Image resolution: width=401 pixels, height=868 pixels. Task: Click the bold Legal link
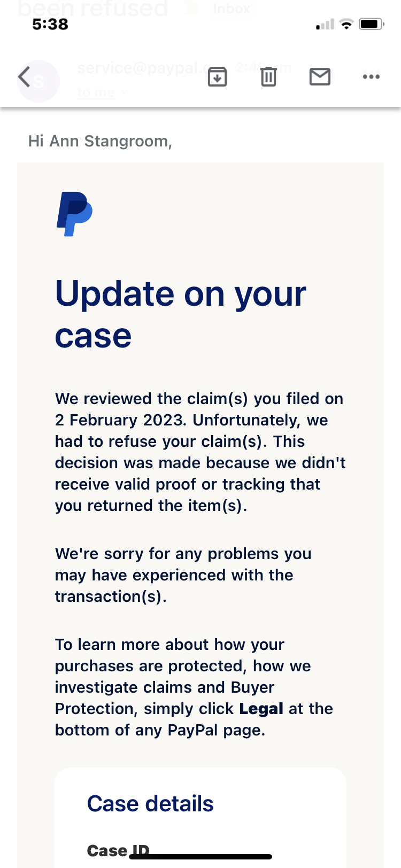261,709
